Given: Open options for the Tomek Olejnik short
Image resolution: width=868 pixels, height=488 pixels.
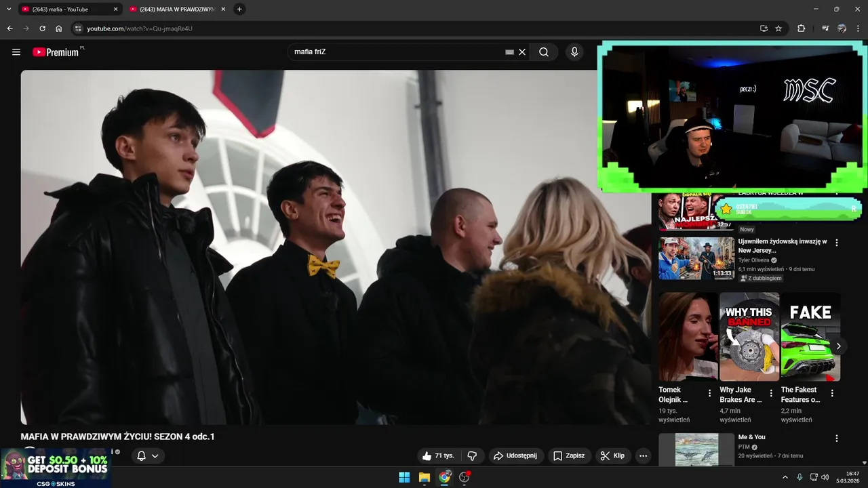Looking at the screenshot, I should pos(710,393).
